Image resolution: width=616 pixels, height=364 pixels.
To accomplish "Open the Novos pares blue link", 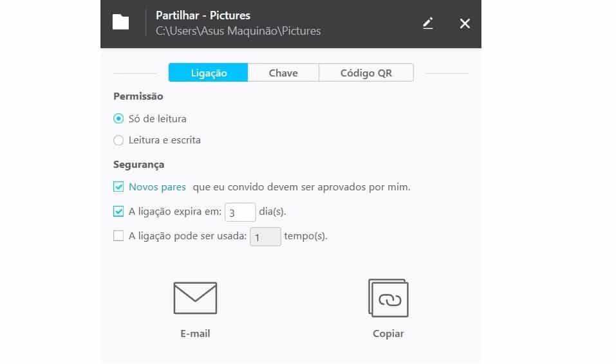I will (157, 187).
